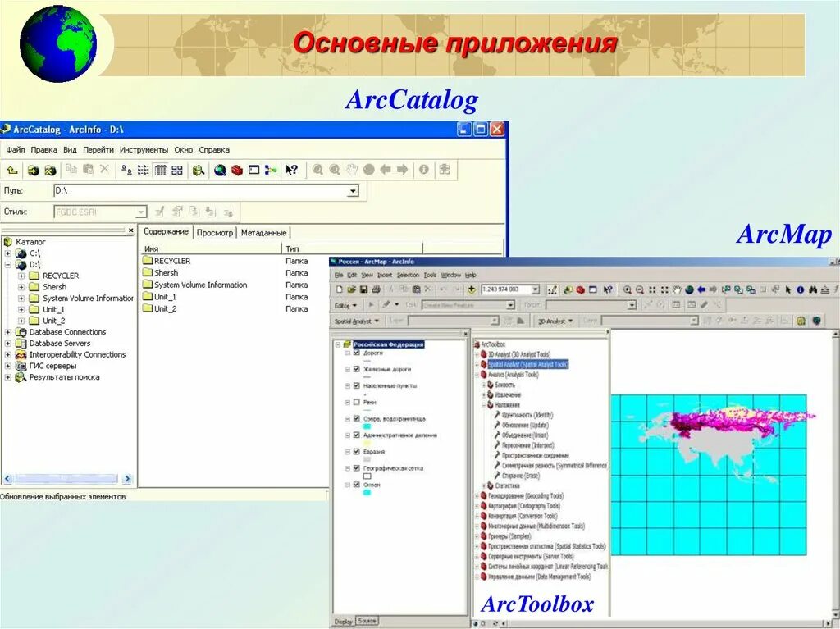Open Файл menu in ArcCatalog

click(x=16, y=150)
